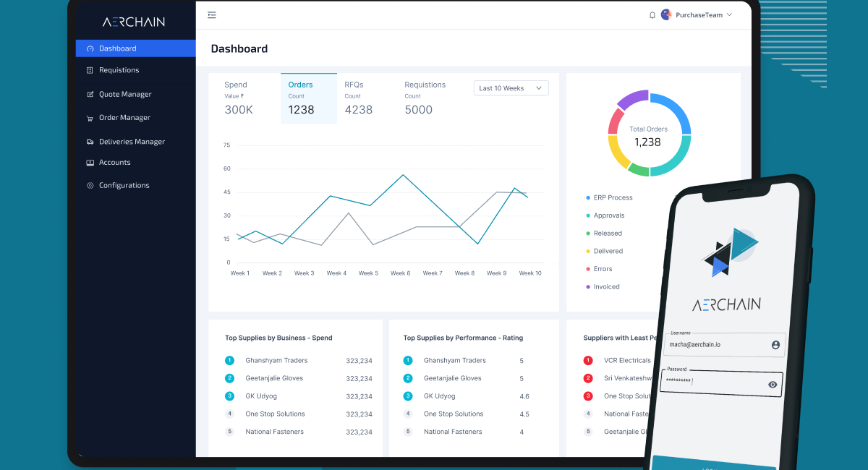
Task: Click the Username input field
Action: tap(716, 345)
